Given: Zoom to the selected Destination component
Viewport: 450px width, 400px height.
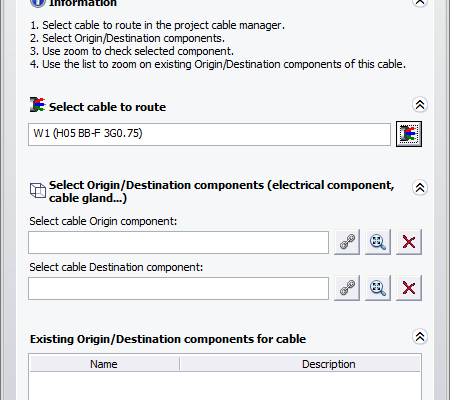Looking at the screenshot, I should pos(378,288).
